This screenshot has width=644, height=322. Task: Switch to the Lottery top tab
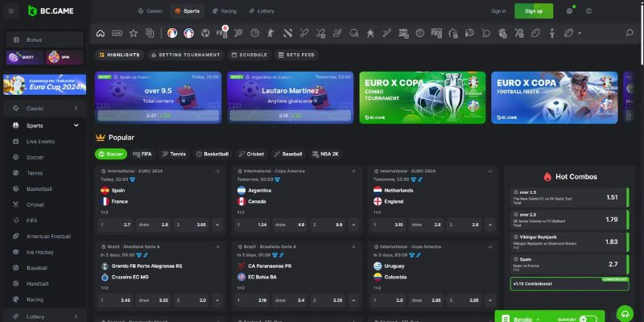(261, 11)
